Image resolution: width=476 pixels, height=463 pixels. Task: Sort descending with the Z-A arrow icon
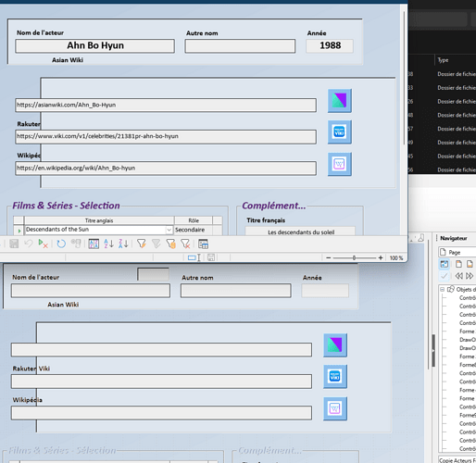point(123,244)
